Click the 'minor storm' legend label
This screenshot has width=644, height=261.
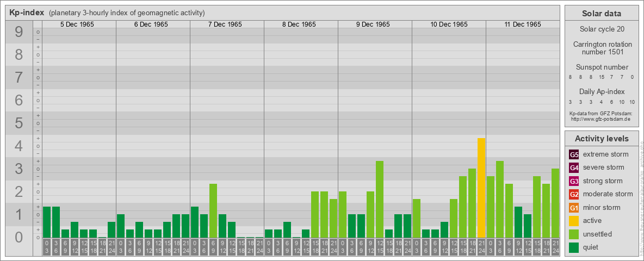pyautogui.click(x=602, y=208)
